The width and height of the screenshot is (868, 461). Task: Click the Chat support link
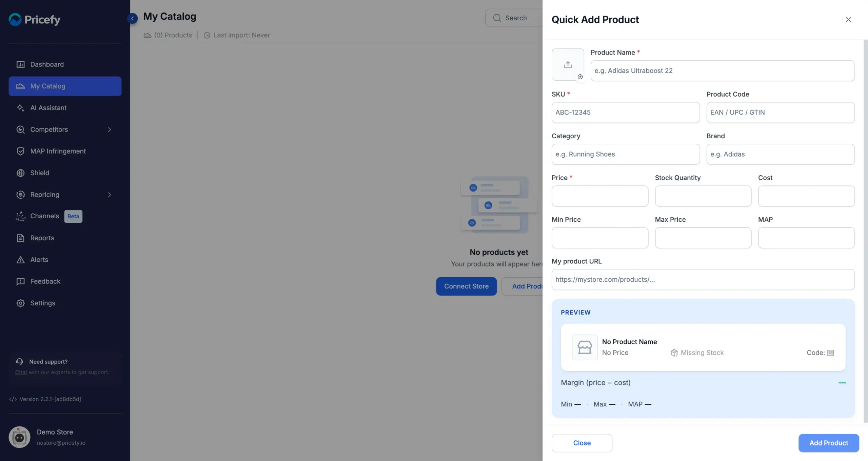click(21, 372)
